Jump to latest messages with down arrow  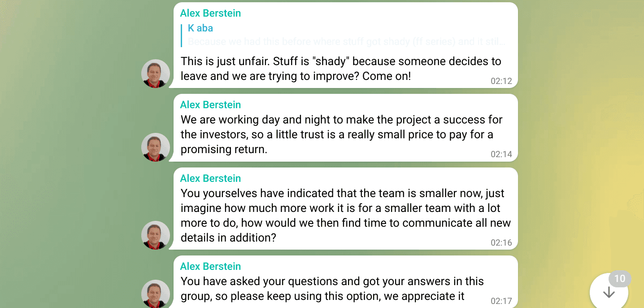(609, 293)
